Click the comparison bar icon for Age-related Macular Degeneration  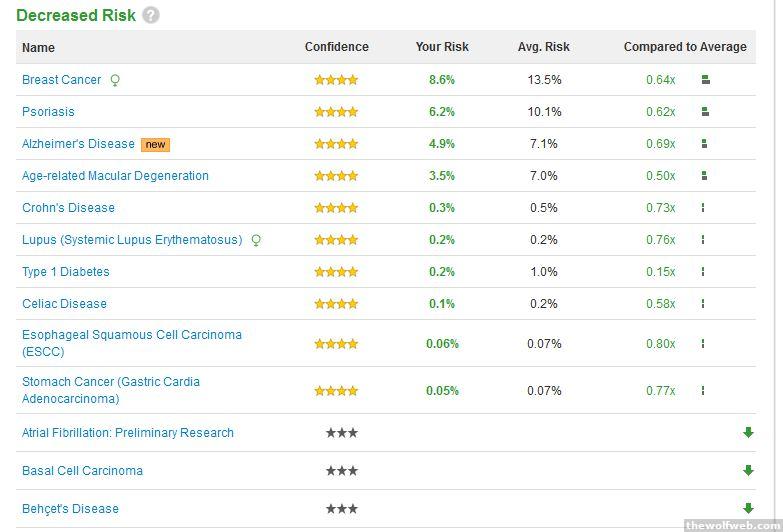[704, 176]
